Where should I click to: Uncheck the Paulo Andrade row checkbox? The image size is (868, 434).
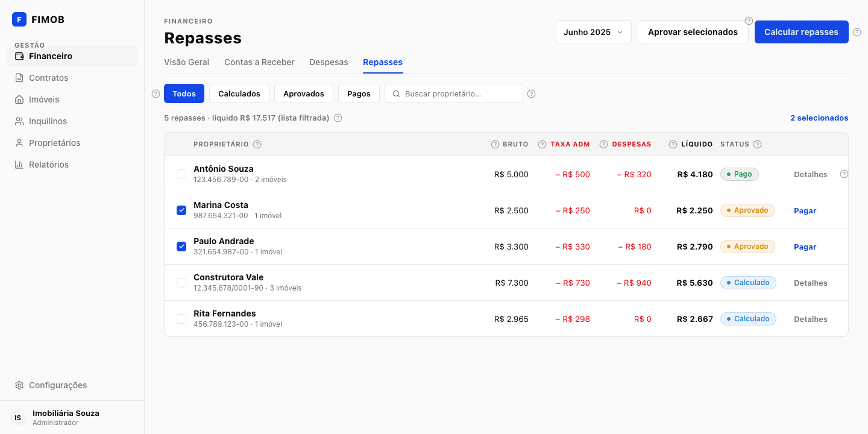(181, 247)
